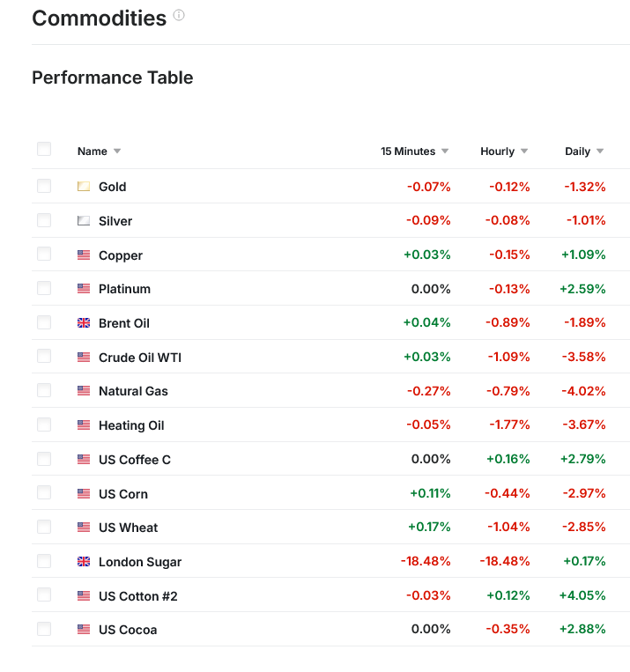Click the info icon beside Commodities heading
The image size is (630, 672).
[179, 16]
